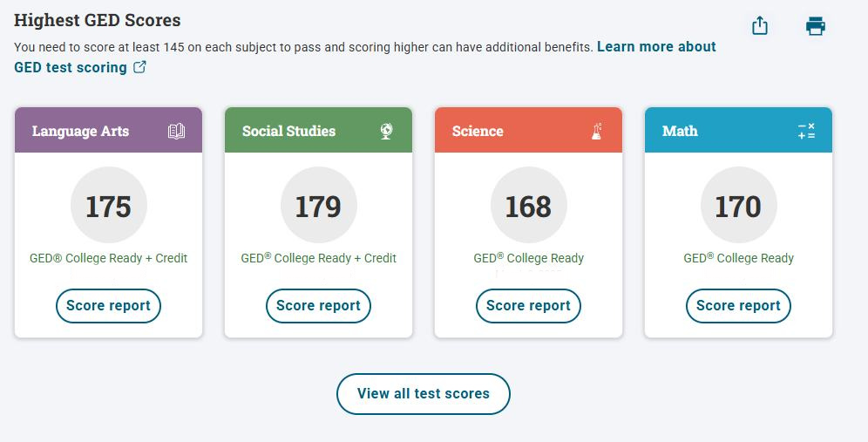Screen dimensions: 868x442
Task: Select the blue Math card header
Action: 715,131
